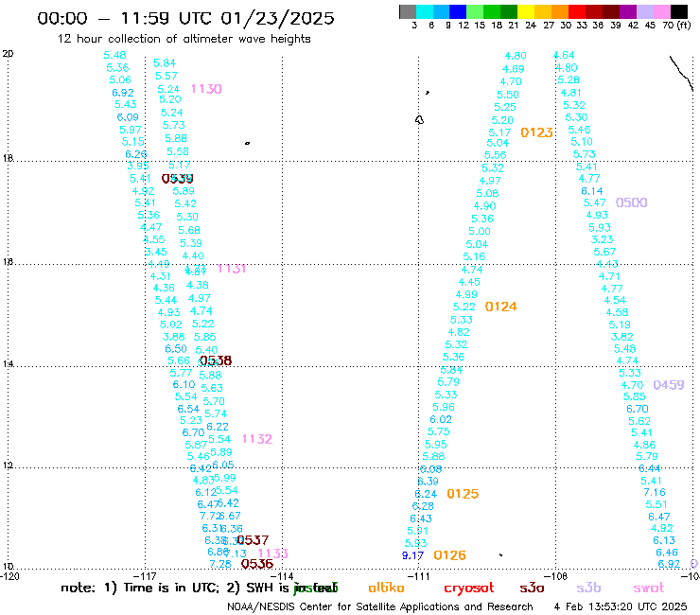
Task: Select the s3a time label 0538
Action: [216, 360]
